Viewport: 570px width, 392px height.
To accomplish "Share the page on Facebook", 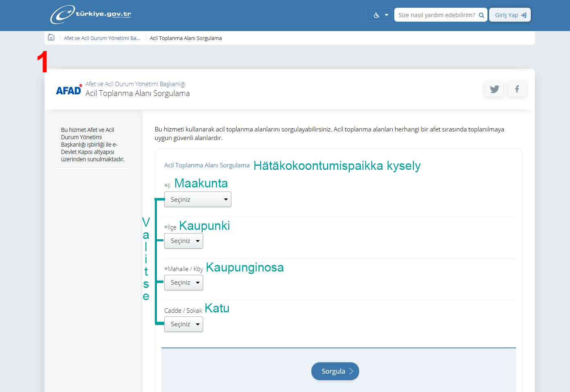I will [x=517, y=89].
